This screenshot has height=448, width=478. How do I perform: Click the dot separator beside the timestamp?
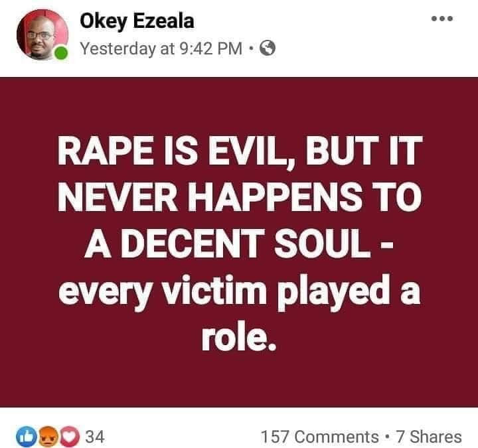251,48
